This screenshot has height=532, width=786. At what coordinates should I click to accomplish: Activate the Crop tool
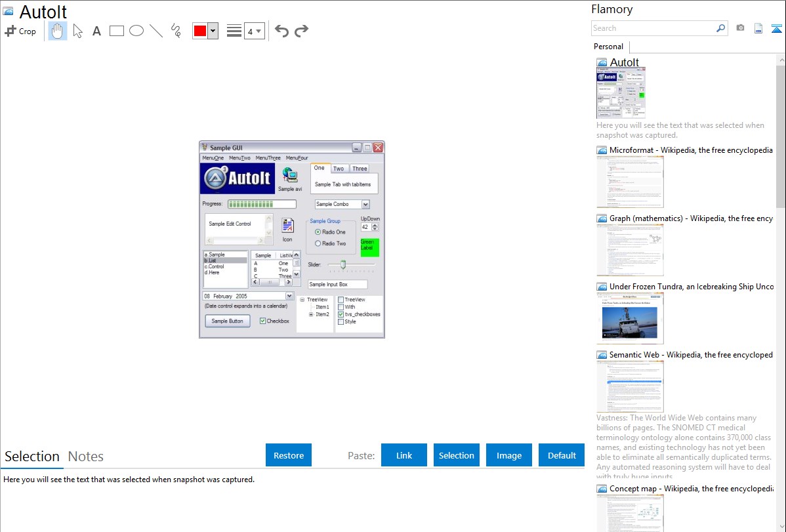click(x=20, y=31)
